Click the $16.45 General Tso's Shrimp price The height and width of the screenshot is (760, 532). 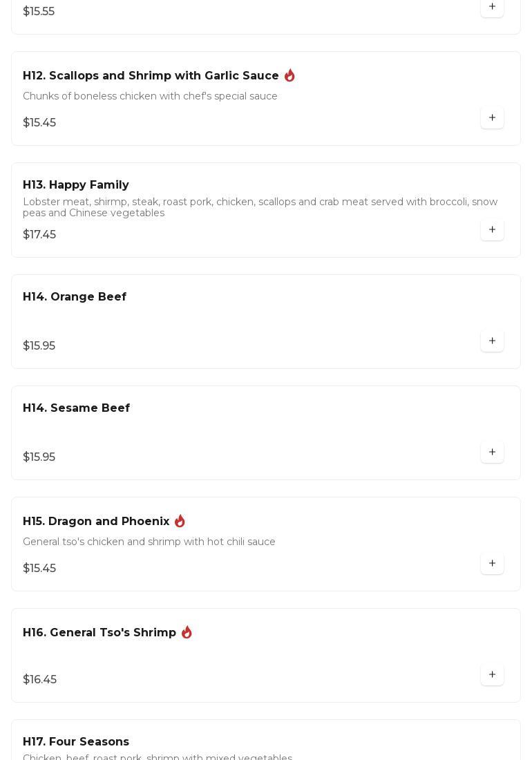[x=39, y=680]
